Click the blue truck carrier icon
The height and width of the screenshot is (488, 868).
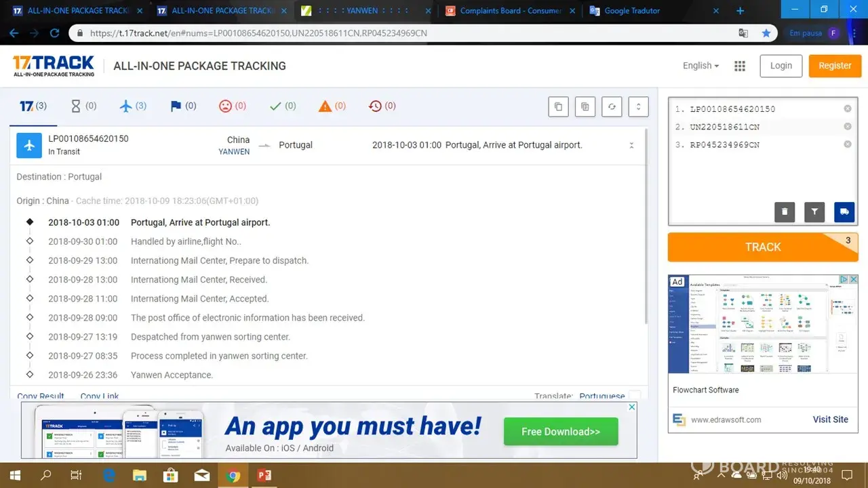click(844, 211)
